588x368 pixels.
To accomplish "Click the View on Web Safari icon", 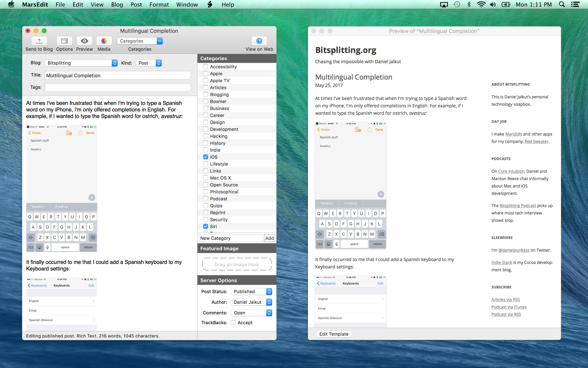I will click(x=259, y=41).
